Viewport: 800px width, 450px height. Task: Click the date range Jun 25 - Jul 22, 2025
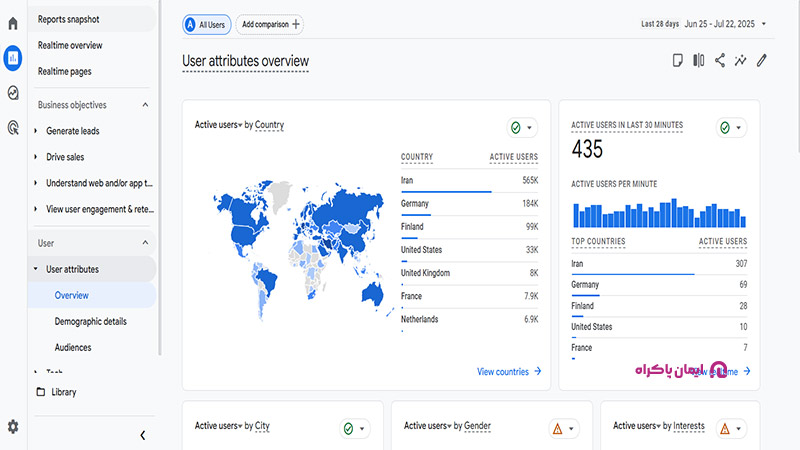pos(719,24)
